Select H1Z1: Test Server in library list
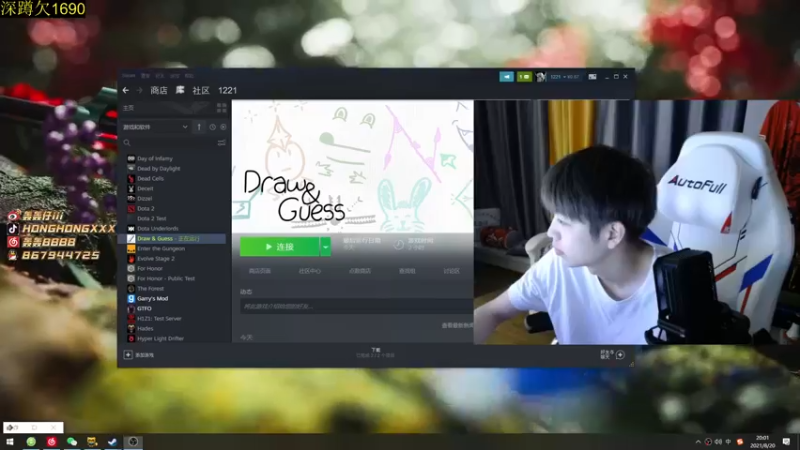Viewport: 800px width, 450px height. click(x=159, y=318)
